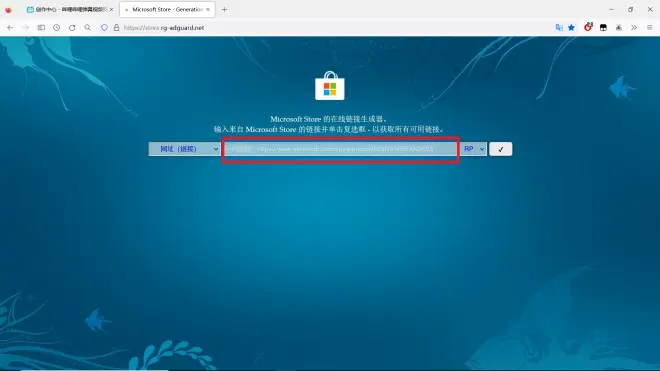Open the extension icon beside Tampermonkey
This screenshot has height=371, width=660.
pyautogui.click(x=619, y=28)
